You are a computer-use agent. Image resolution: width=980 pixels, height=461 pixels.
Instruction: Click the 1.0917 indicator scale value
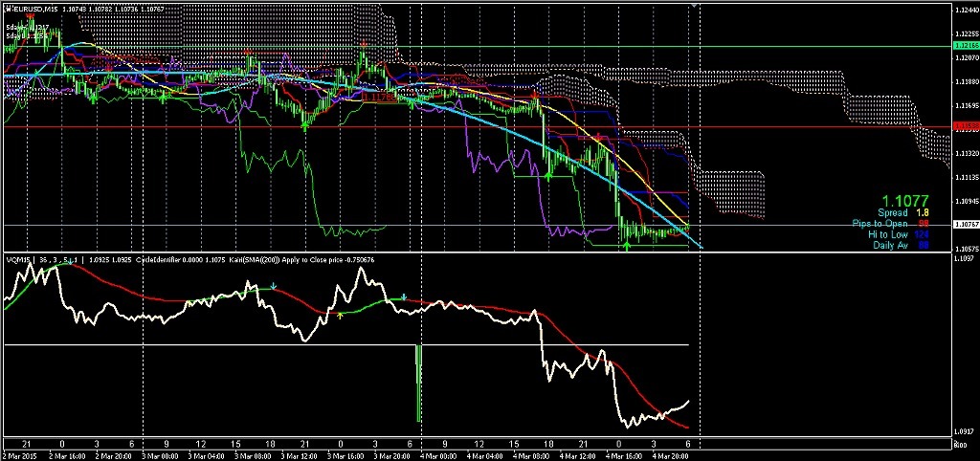963,431
